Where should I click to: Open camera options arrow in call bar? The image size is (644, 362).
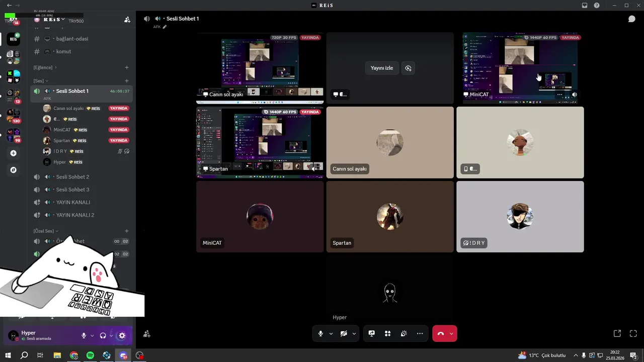354,333
